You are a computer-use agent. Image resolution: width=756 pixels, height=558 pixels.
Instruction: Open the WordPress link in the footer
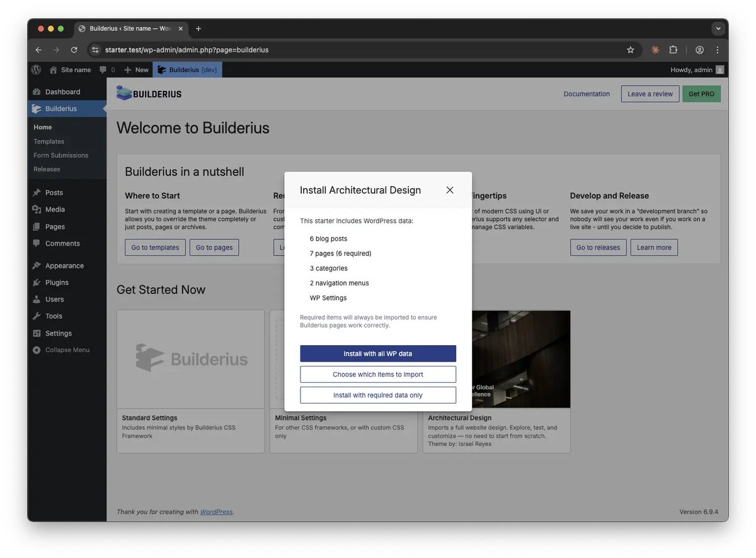(x=216, y=511)
